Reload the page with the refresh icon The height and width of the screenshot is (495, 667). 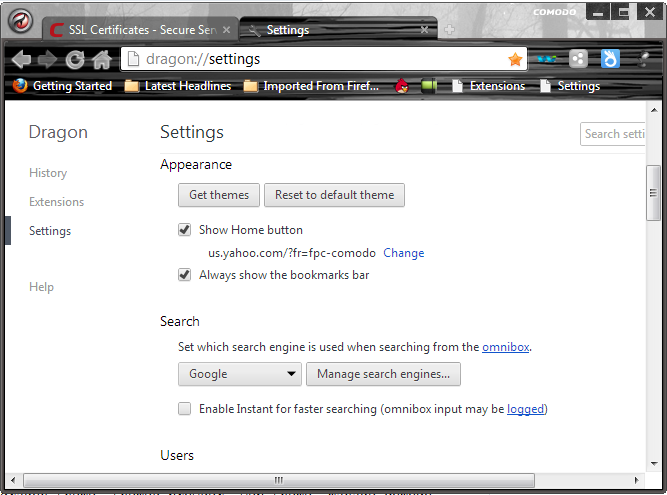[75, 60]
